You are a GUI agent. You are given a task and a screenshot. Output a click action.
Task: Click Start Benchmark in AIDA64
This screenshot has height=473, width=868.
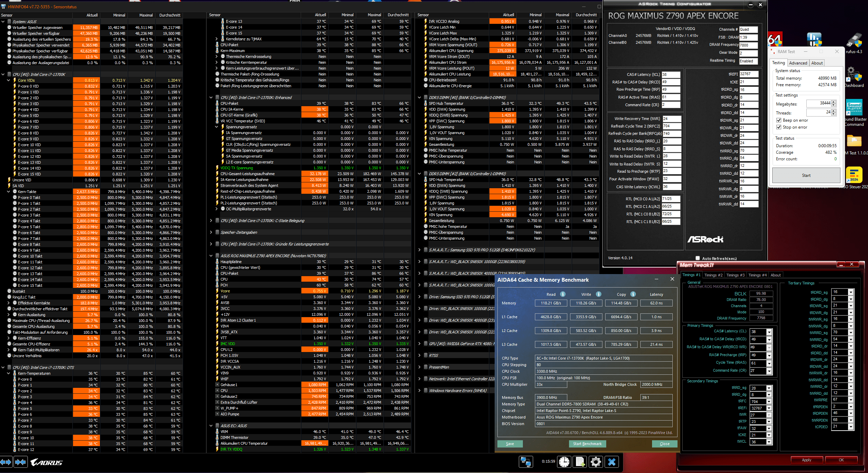tap(587, 444)
